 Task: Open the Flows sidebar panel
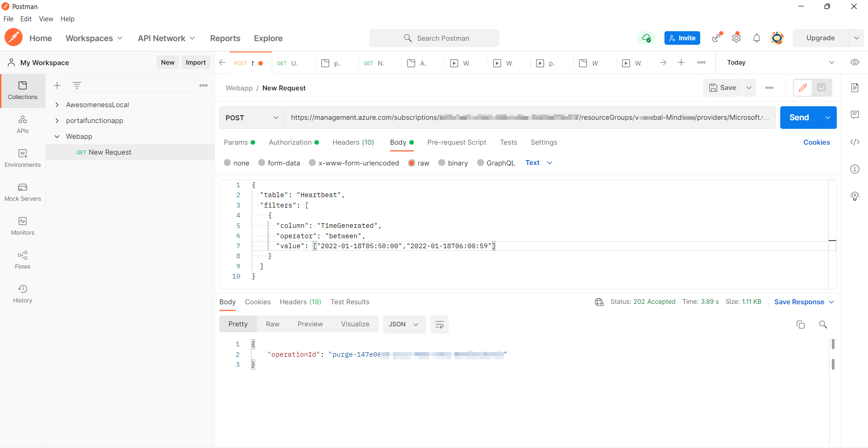tap(23, 260)
